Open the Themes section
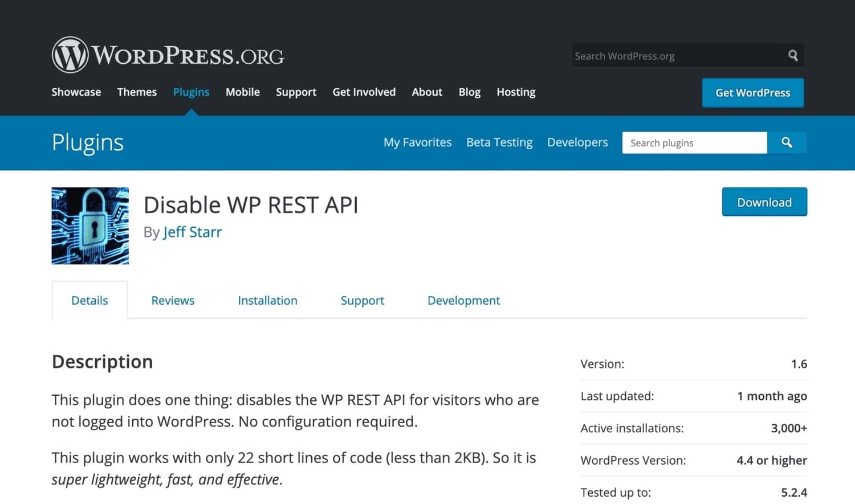The width and height of the screenshot is (855, 504). coord(137,92)
